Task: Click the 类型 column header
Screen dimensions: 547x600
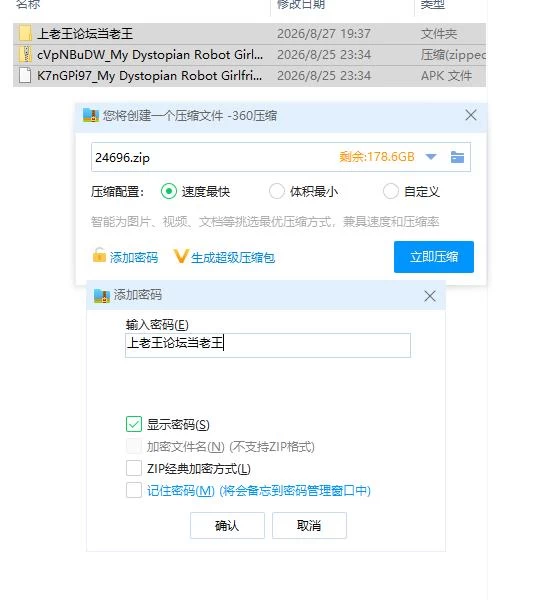Action: coord(433,5)
